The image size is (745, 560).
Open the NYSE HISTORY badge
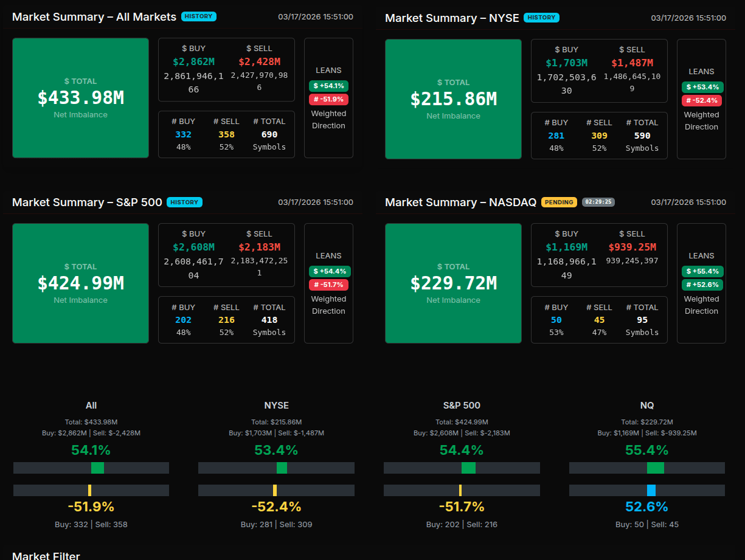point(541,18)
